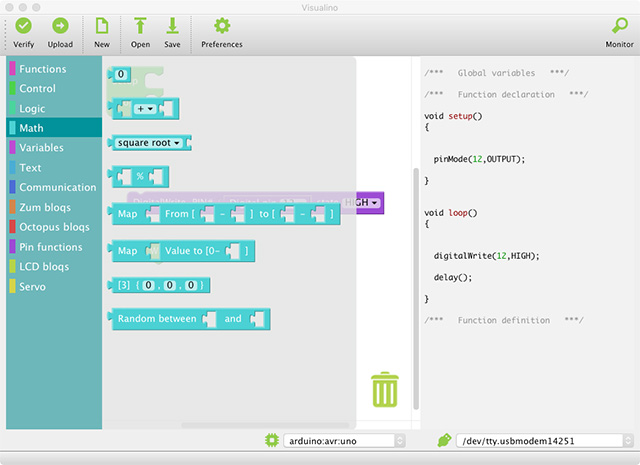Screen dimensions: 640x465
Task: Click the number 0 value block
Action: 121,74
